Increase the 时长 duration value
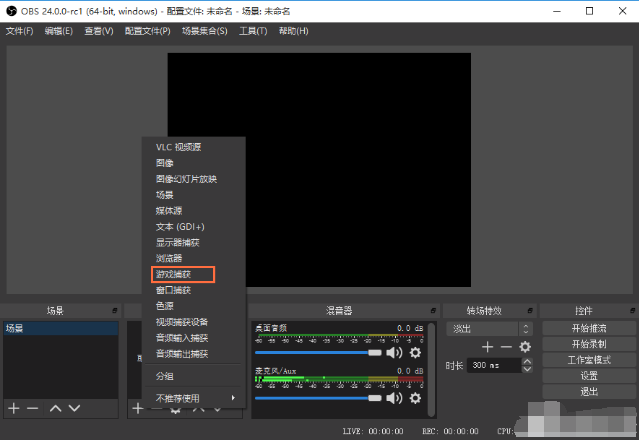 coord(527,361)
